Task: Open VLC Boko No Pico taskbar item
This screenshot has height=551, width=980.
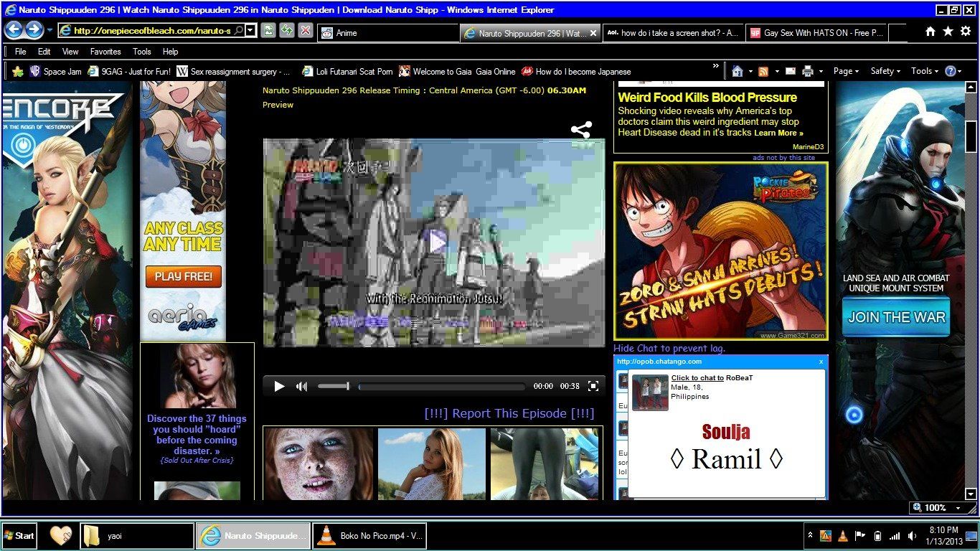Action: [x=369, y=536]
